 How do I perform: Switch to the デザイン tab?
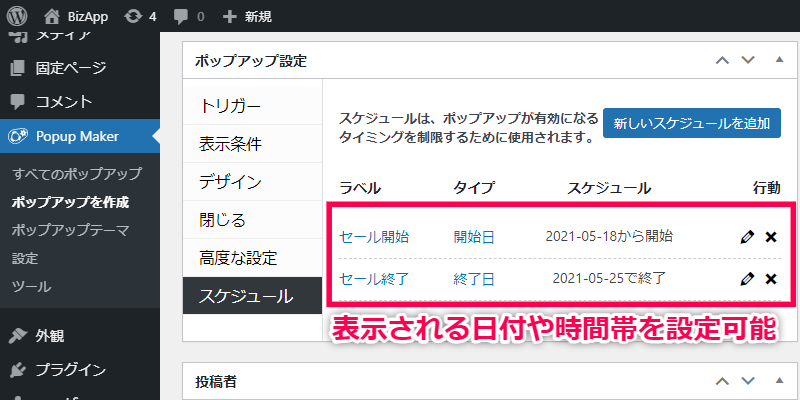pos(253,182)
